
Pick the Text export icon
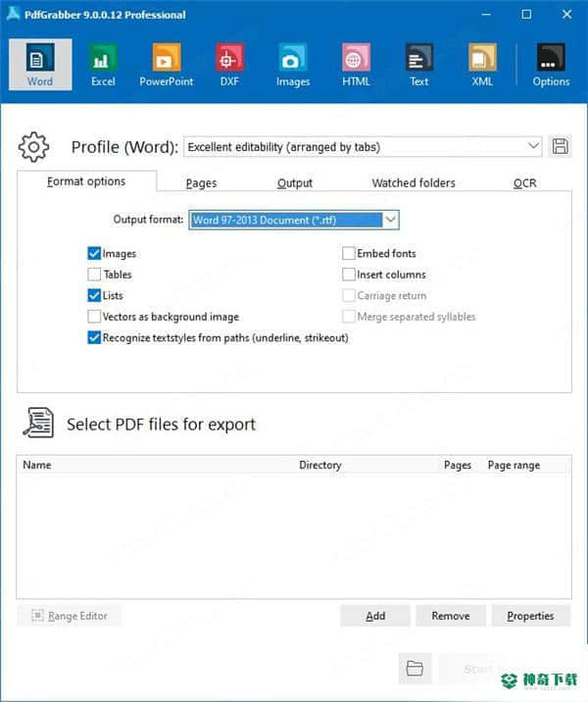point(419,65)
